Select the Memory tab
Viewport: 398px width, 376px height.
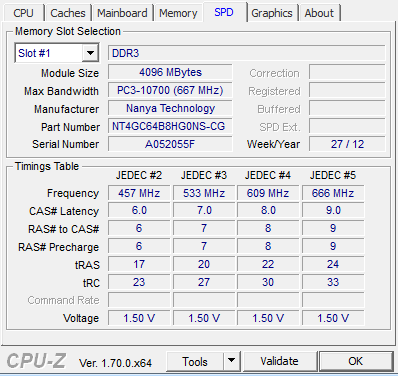178,13
